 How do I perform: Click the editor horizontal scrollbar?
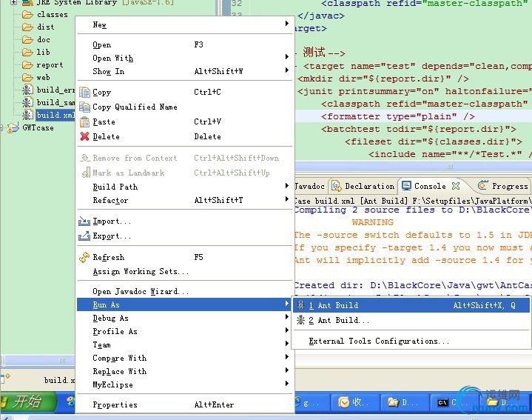pos(414,167)
